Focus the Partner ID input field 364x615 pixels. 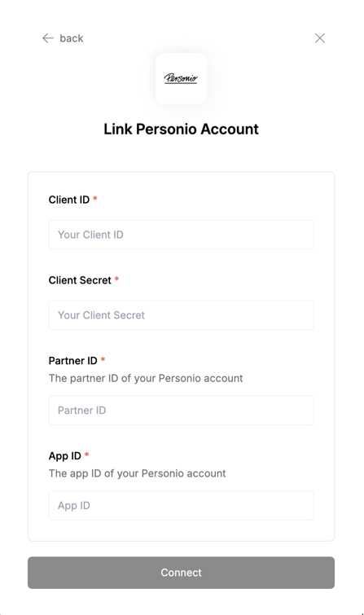point(181,411)
